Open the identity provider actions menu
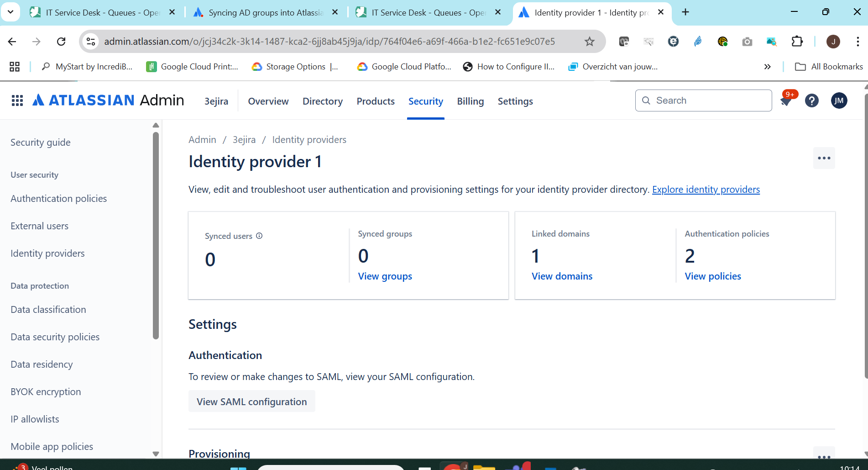 (824, 158)
